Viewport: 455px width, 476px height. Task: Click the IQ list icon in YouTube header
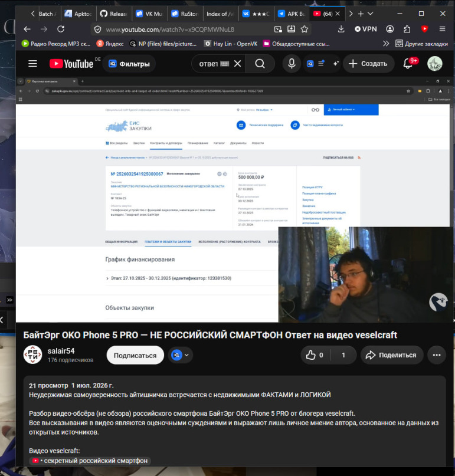[x=316, y=64]
